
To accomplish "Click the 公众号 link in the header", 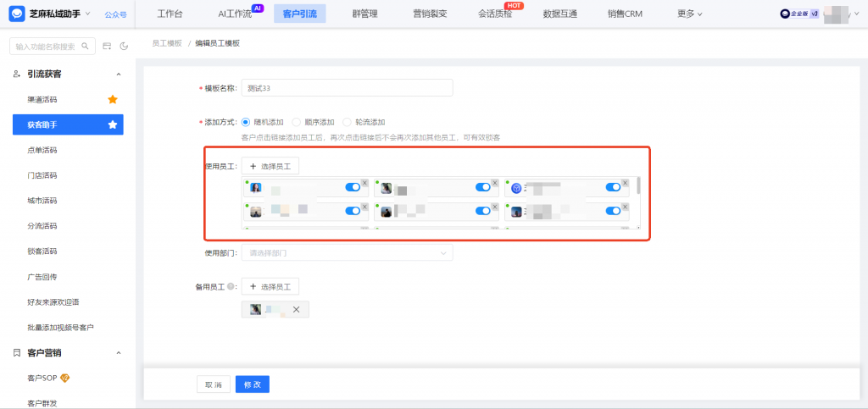I will pyautogui.click(x=115, y=14).
